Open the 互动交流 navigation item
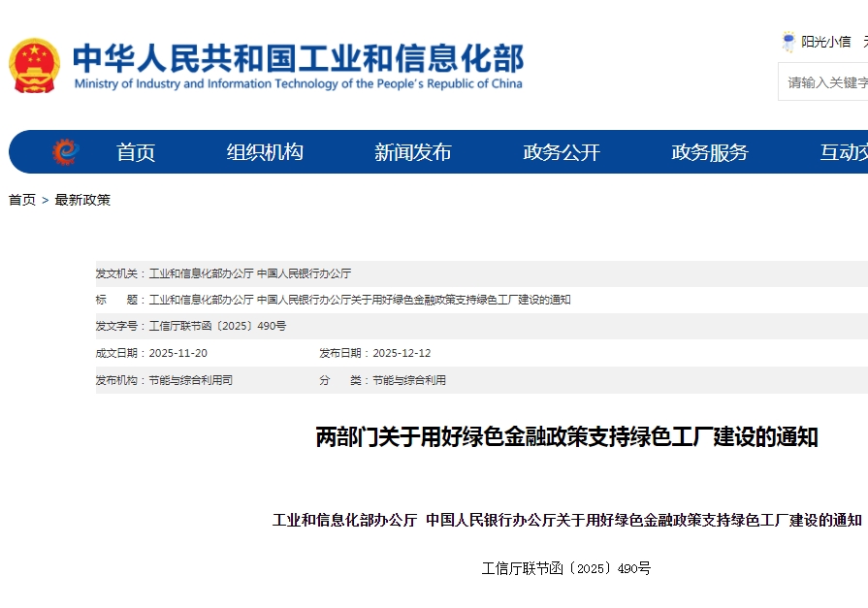This screenshot has height=608, width=868. 842,152
